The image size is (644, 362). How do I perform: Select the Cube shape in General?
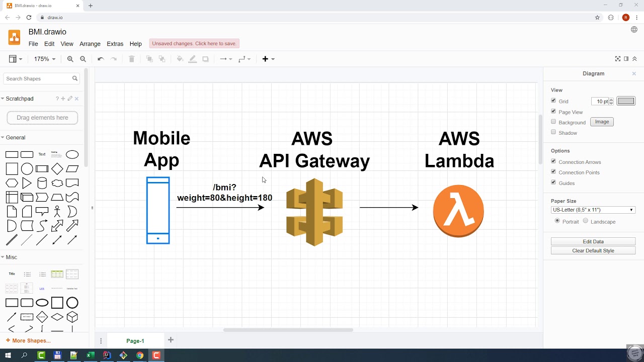27,197
